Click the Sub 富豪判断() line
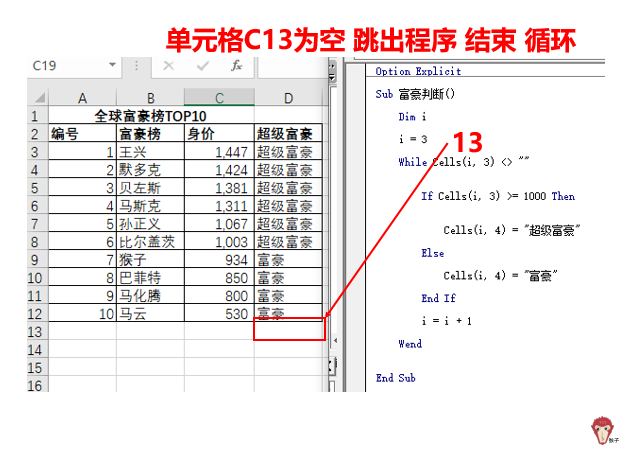626x449 pixels. coord(415,94)
